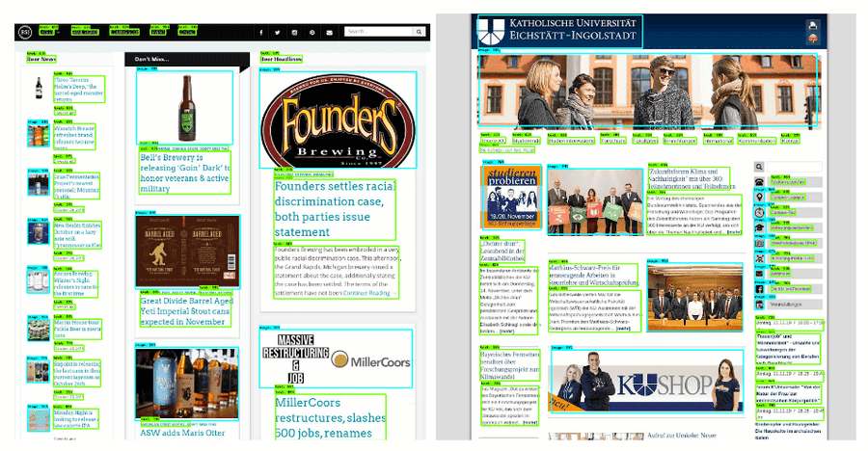
Task: Open the International menu item
Action: 718,141
